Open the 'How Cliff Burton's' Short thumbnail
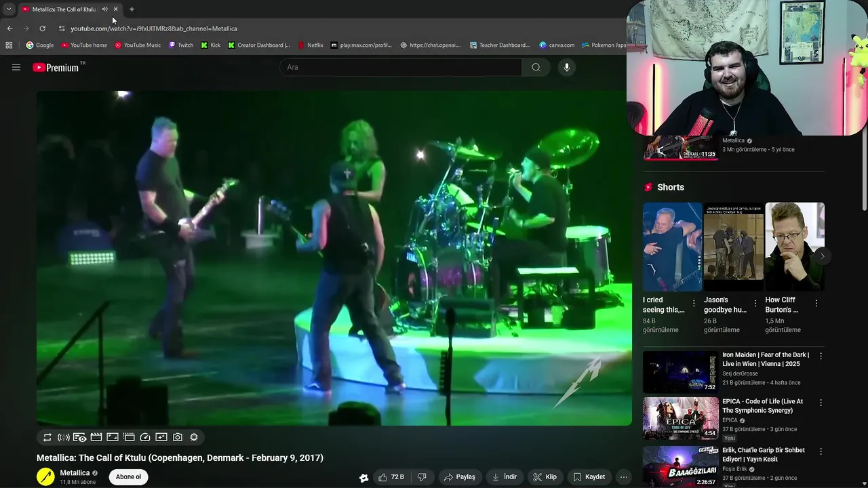This screenshot has height=488, width=868. 795,247
